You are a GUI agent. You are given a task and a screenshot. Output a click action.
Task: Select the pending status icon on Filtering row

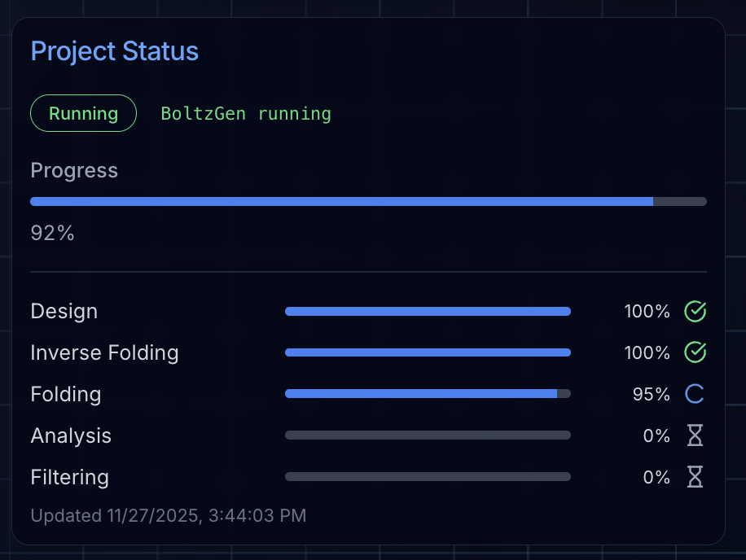[695, 477]
